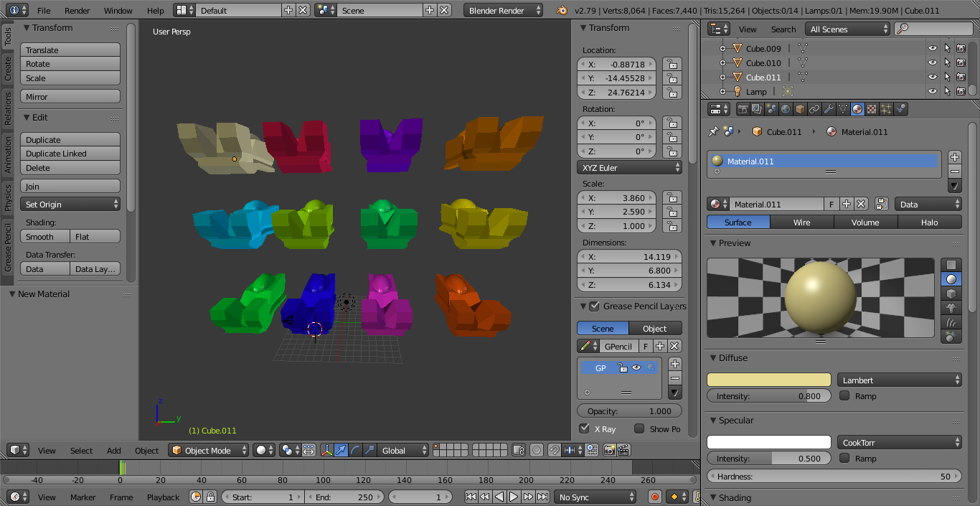
Task: Click the diffuse color swatch
Action: (768, 380)
